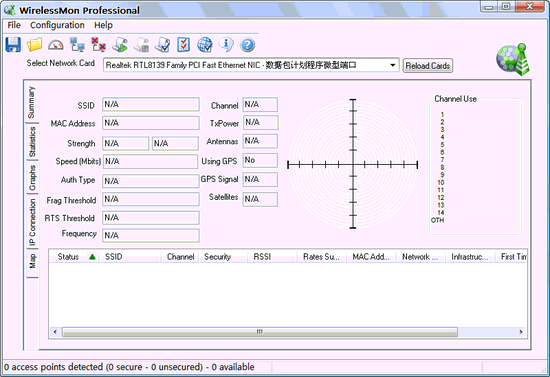Click the list's right scroll arrow
This screenshot has width=550, height=377.
521,332
